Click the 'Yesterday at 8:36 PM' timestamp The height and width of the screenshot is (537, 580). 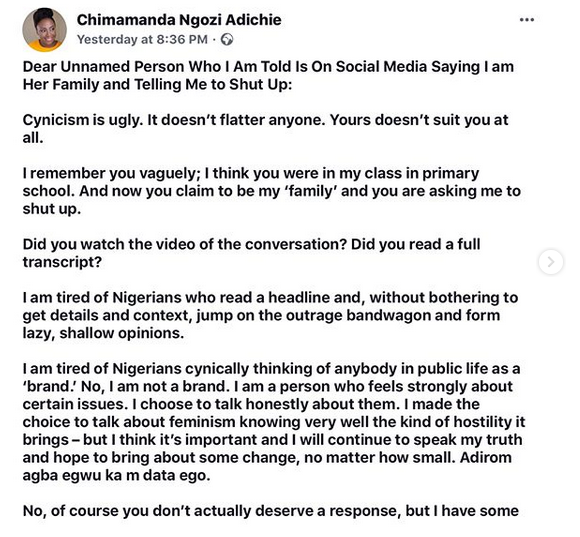click(x=142, y=39)
